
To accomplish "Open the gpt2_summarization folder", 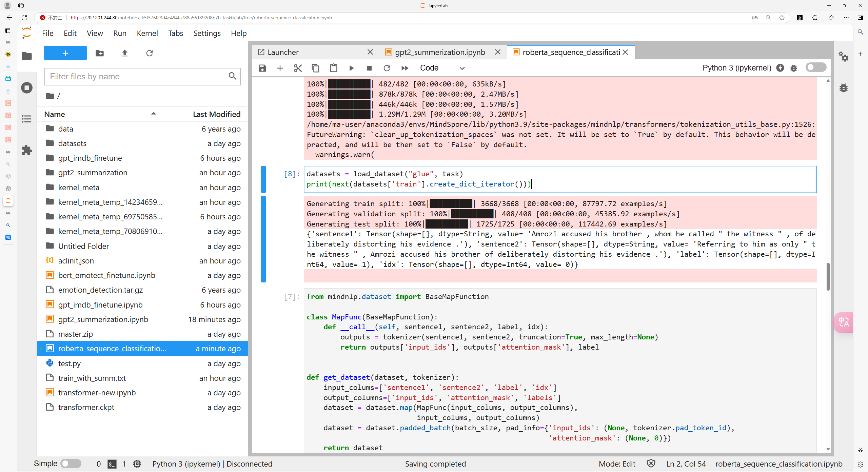I will [x=142, y=173].
